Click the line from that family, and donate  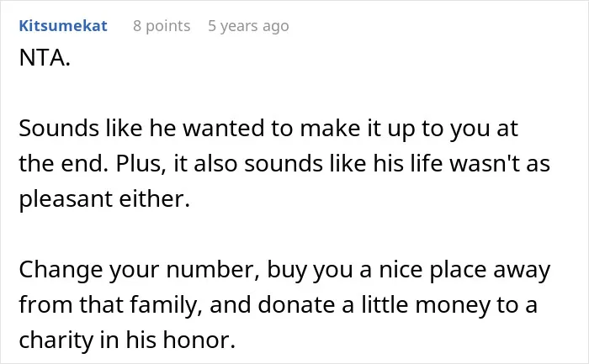pyautogui.click(x=278, y=304)
